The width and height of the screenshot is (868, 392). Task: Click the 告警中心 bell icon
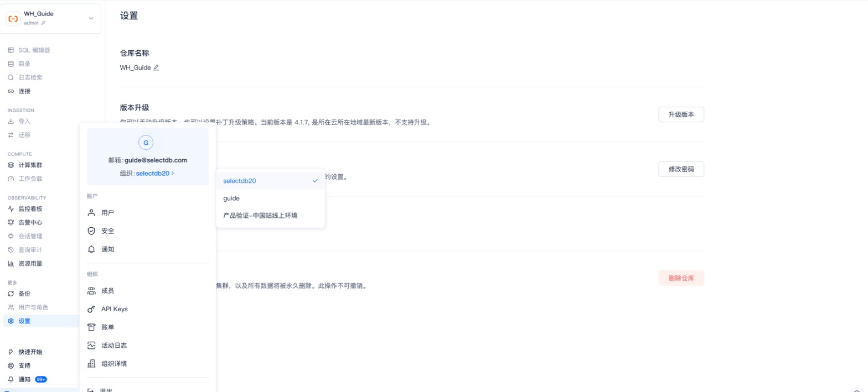coord(11,222)
